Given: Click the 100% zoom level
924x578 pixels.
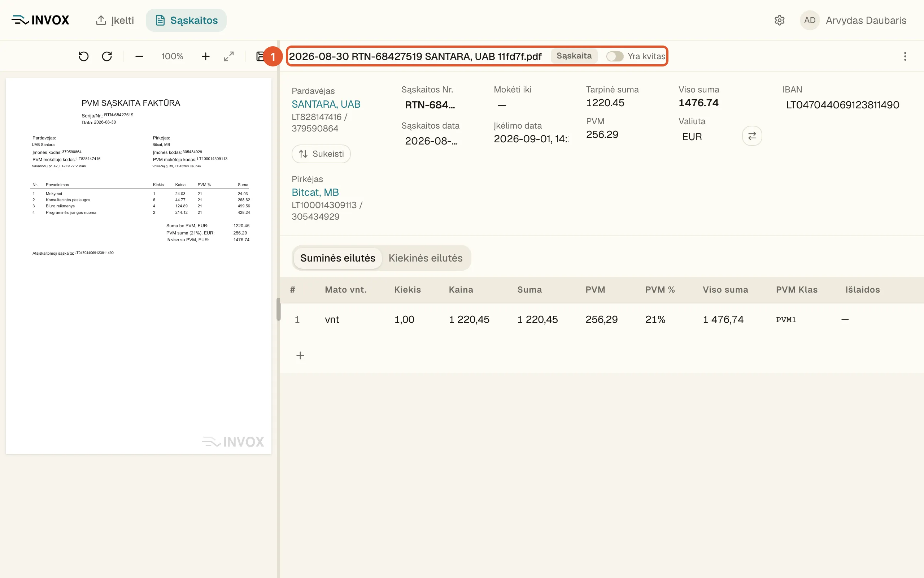Looking at the screenshot, I should (x=172, y=57).
